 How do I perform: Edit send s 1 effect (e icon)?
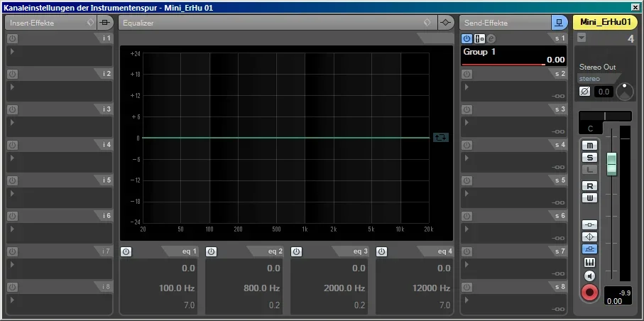[x=491, y=38]
